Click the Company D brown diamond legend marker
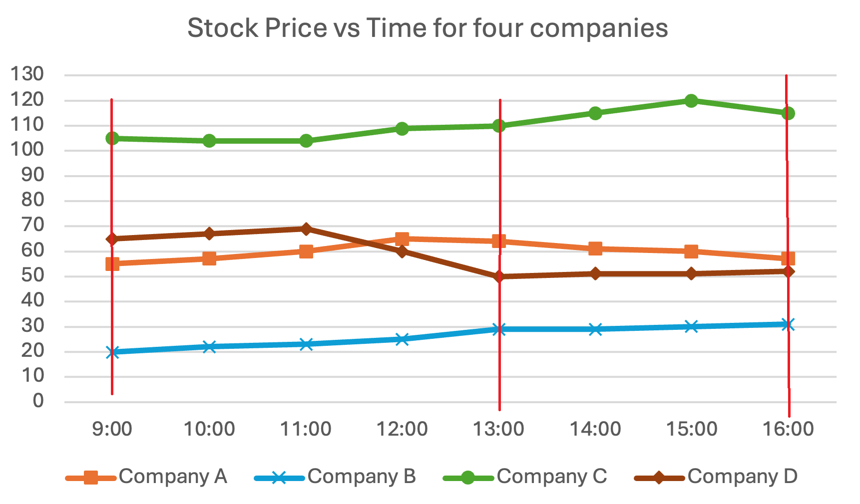Viewport: 860px width, 504px height. pos(659,478)
